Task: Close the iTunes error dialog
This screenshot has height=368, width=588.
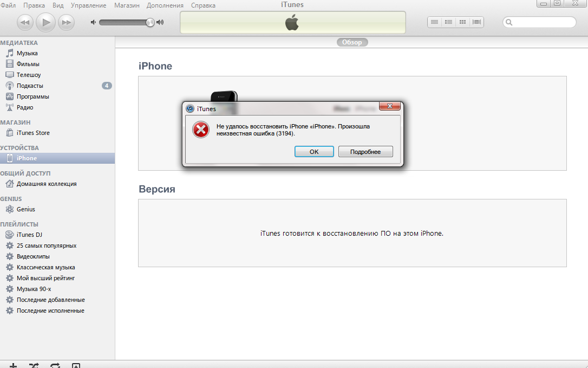Action: click(390, 106)
